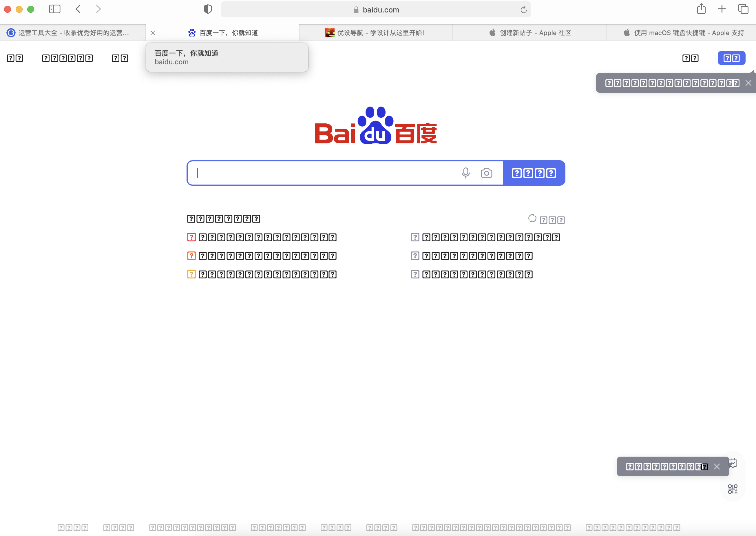
Task: Go back with the back chevron
Action: [78, 9]
